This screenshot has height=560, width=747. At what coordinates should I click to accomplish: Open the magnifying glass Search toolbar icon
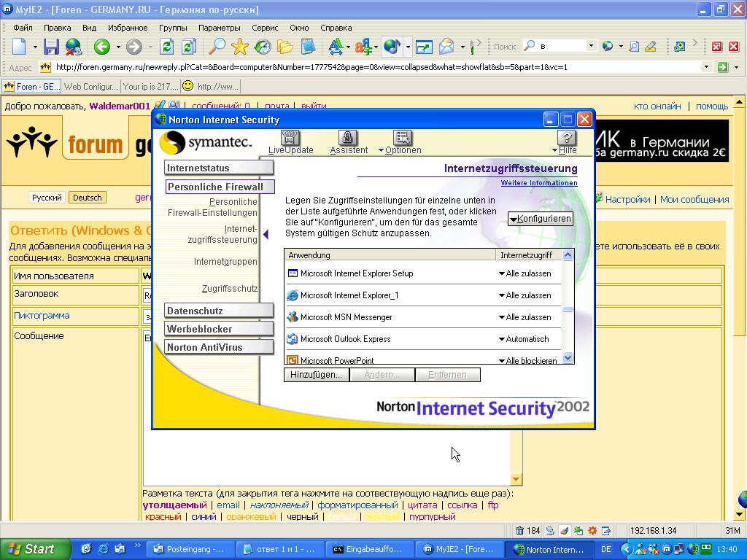[x=217, y=47]
